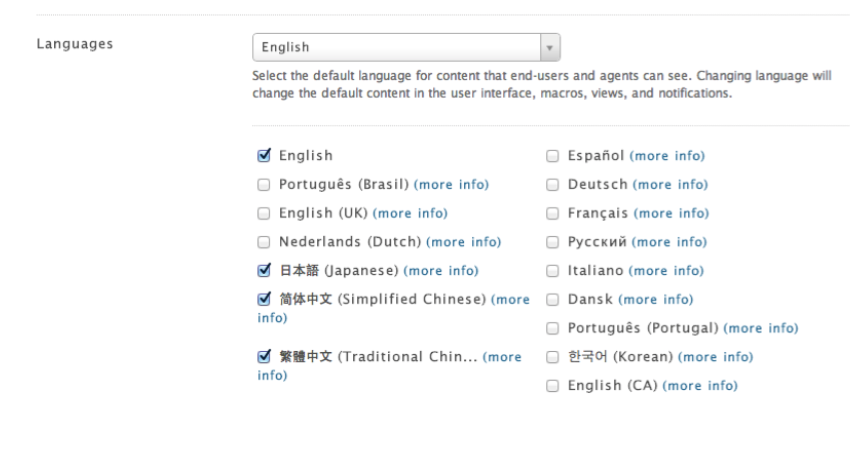Open more info for Italiano
The image size is (859, 452).
(x=666, y=271)
